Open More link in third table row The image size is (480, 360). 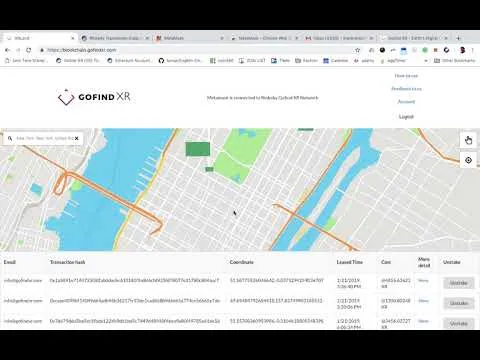(x=423, y=321)
